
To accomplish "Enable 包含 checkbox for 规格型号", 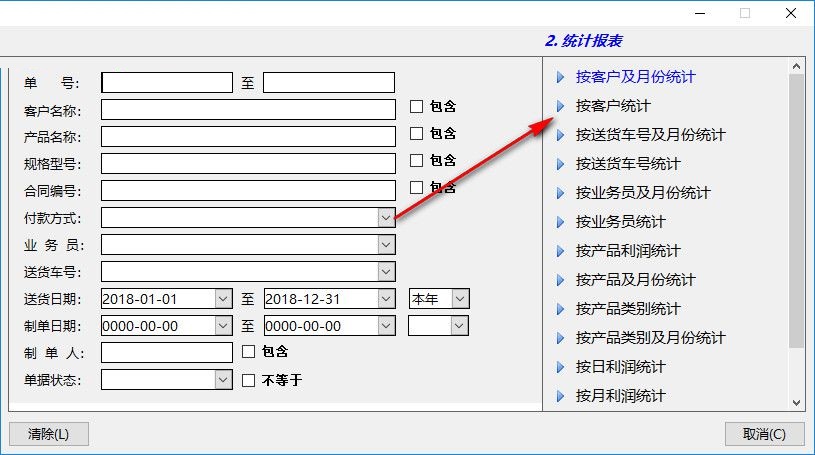I will (x=416, y=161).
